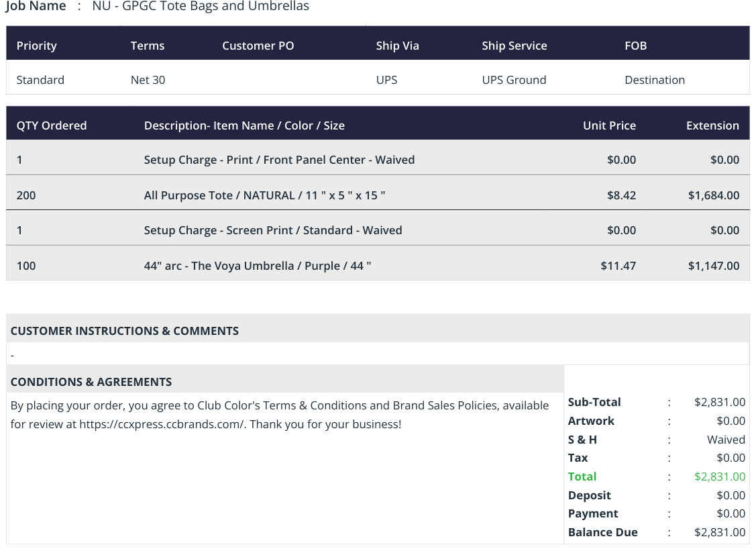This screenshot has height=551, width=756.
Task: Click the Setup Charge Print Front Panel row
Action: click(378, 160)
